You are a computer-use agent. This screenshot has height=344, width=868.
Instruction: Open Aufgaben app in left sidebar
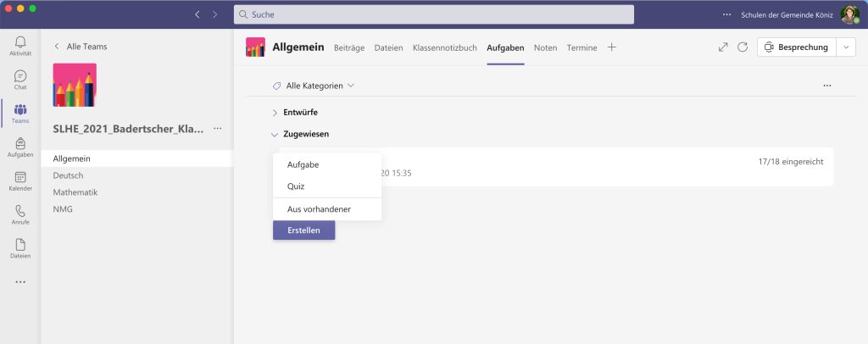click(x=20, y=147)
